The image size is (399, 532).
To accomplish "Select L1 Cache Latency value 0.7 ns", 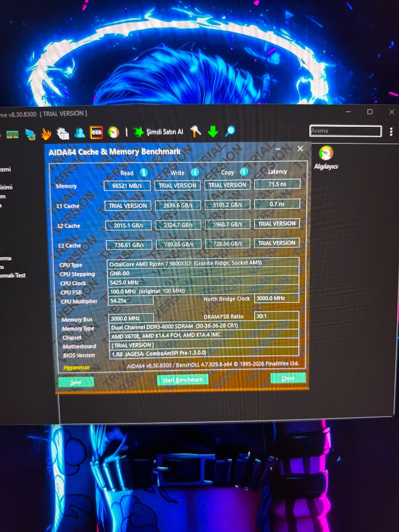I will 277,204.
